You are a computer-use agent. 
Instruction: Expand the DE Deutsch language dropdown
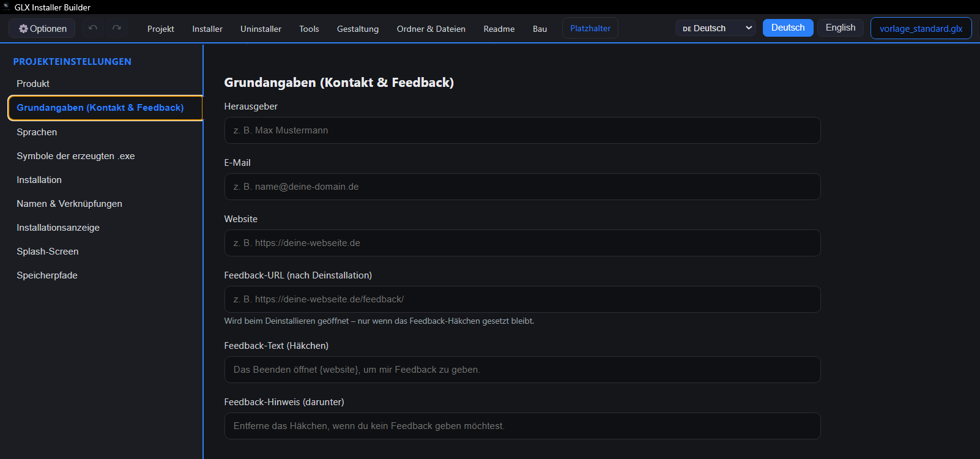pyautogui.click(x=716, y=28)
